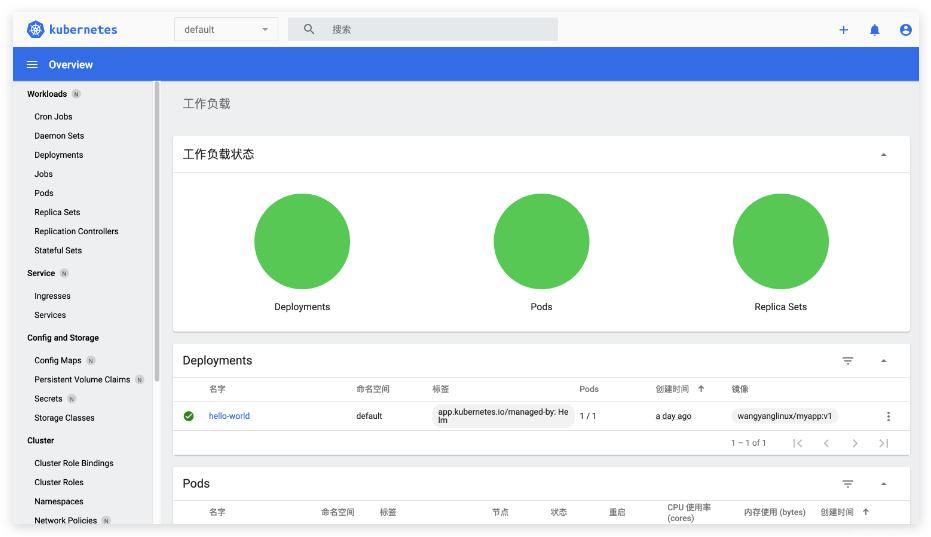The width and height of the screenshot is (931, 537).
Task: Collapse the Pods card
Action: click(884, 484)
